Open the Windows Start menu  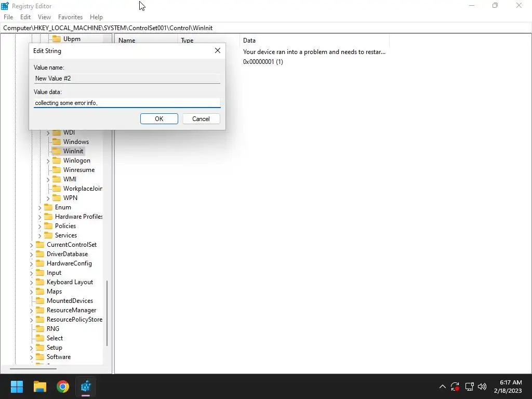click(x=17, y=387)
